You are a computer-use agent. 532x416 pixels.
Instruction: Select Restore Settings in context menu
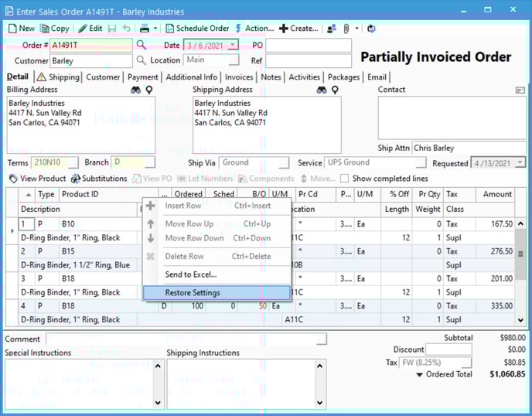217,293
